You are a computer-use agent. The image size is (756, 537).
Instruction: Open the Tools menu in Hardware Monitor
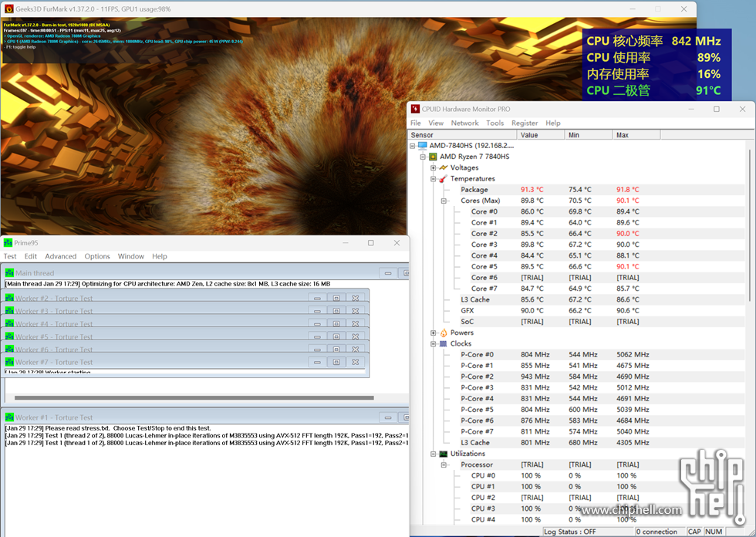[x=494, y=123]
